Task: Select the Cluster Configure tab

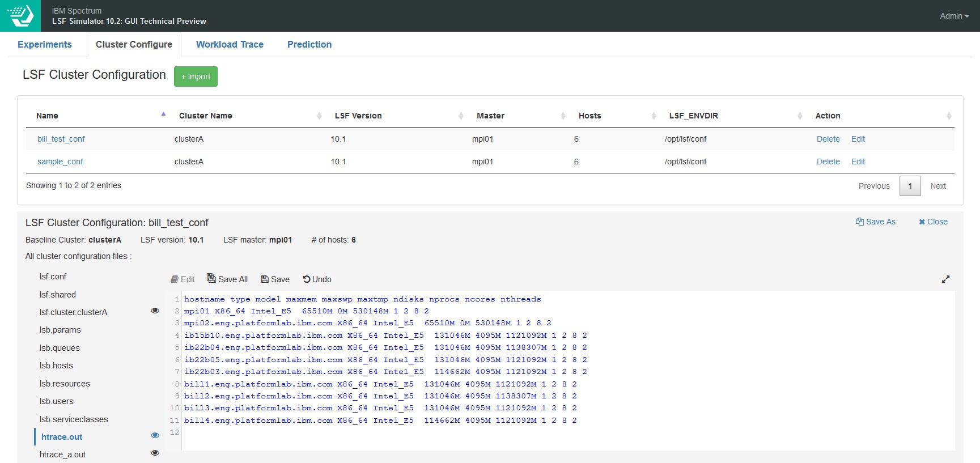Action: pyautogui.click(x=134, y=44)
